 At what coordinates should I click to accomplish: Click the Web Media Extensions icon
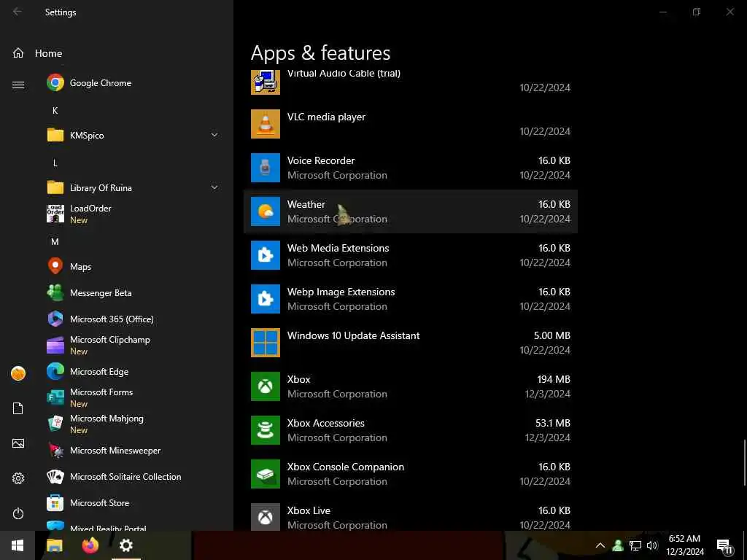pyautogui.click(x=266, y=255)
